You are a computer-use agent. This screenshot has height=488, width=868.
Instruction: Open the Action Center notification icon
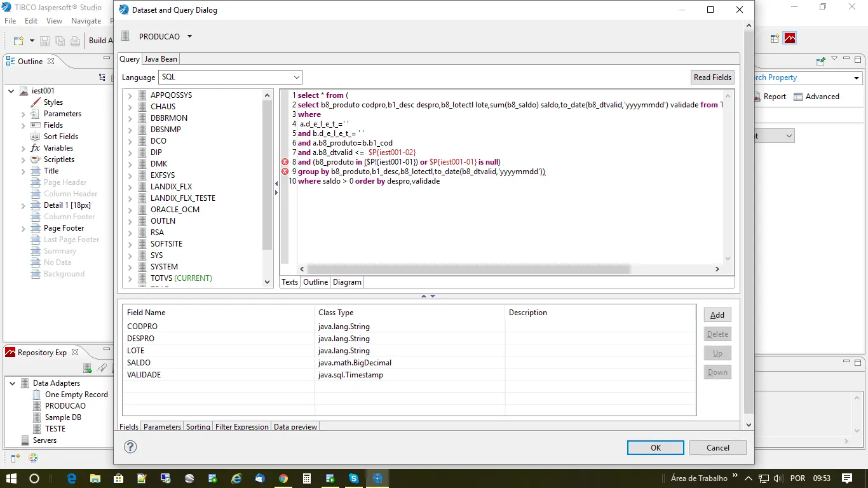coord(846,478)
